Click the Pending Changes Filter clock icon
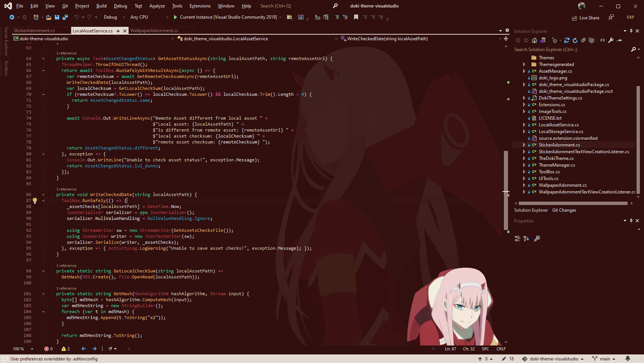This screenshot has width=644, height=363. pyautogui.click(x=555, y=40)
